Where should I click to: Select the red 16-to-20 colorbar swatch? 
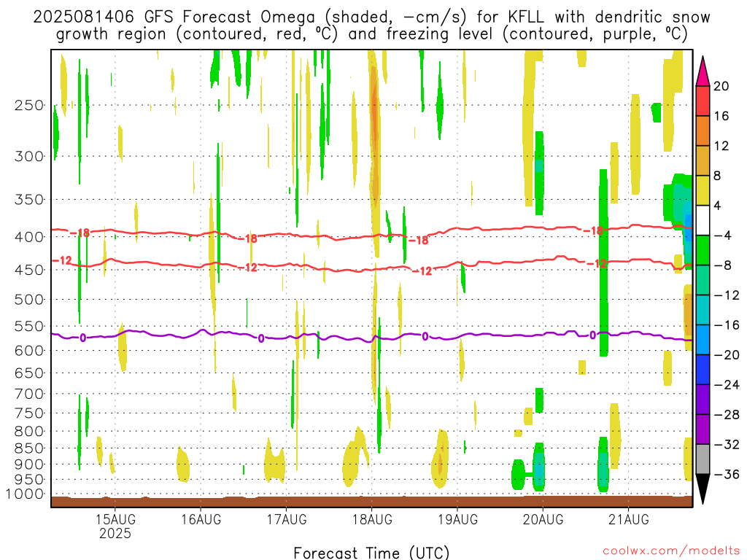(x=703, y=101)
